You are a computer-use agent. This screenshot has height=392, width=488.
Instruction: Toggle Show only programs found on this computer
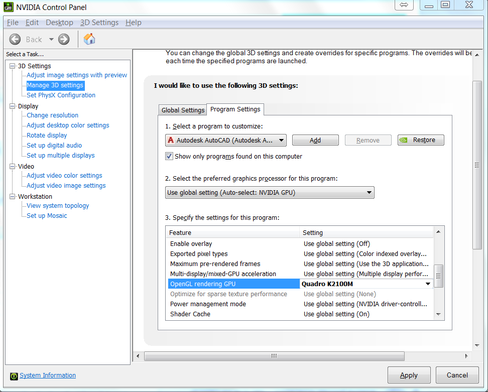pyautogui.click(x=169, y=156)
